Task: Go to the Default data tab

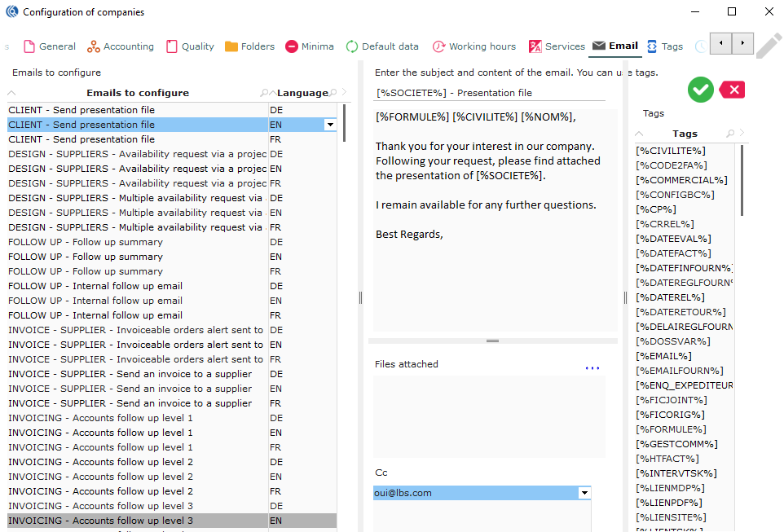Action: point(382,46)
